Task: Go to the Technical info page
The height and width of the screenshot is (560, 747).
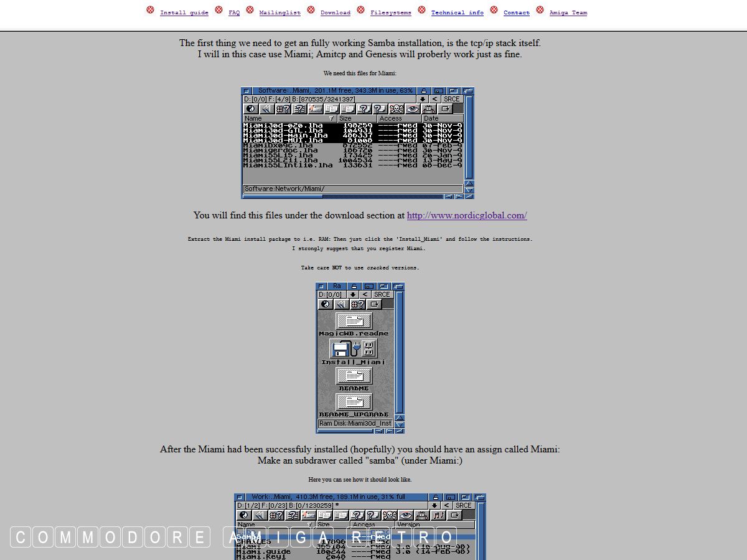Action: [x=457, y=12]
